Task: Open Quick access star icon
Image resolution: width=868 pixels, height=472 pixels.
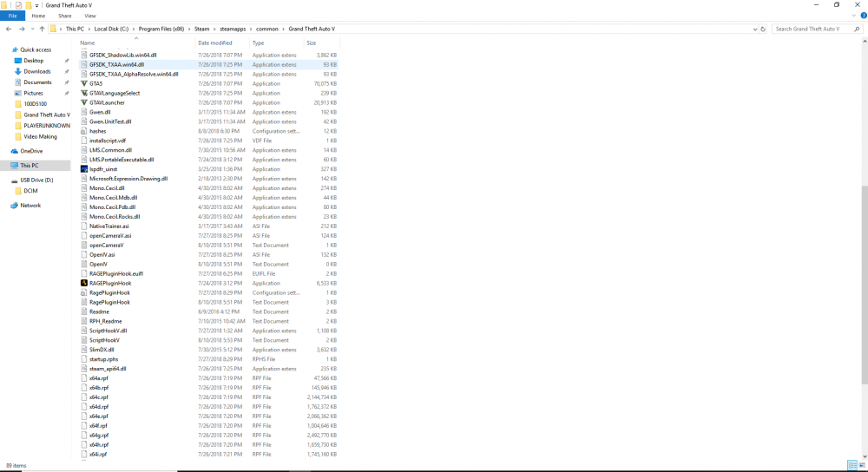Action: 15,49
